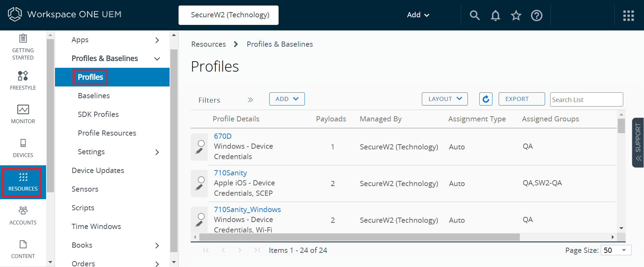Edit the 710Sanity_Windows profile pencil icon
The image size is (644, 267).
[x=199, y=224]
